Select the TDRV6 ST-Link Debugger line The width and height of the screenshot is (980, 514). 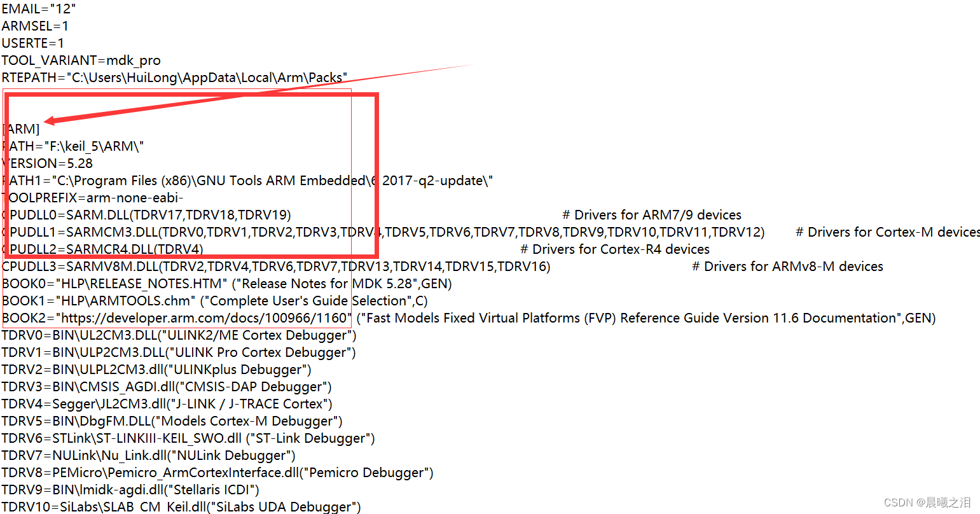coord(188,438)
